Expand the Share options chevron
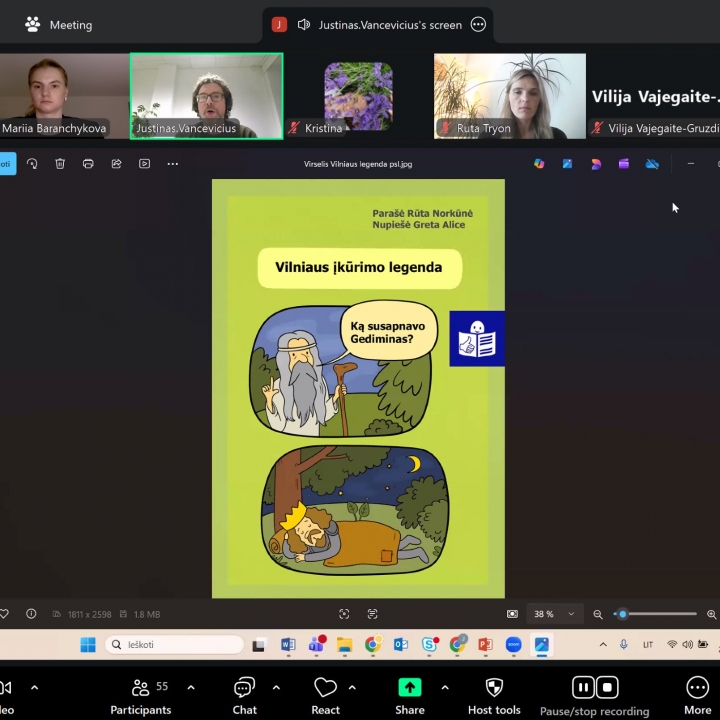The height and width of the screenshot is (720, 720). click(x=444, y=688)
